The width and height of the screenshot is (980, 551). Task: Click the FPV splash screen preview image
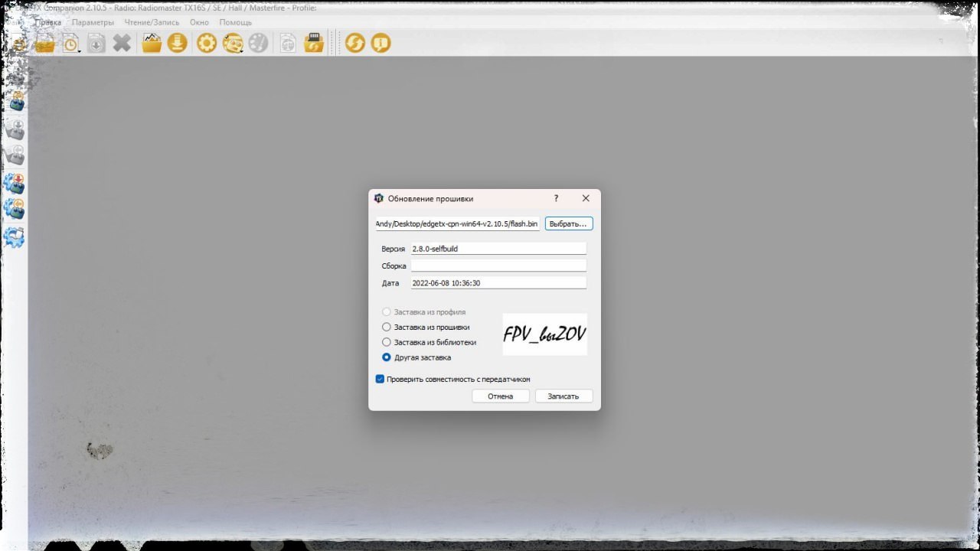pyautogui.click(x=544, y=334)
